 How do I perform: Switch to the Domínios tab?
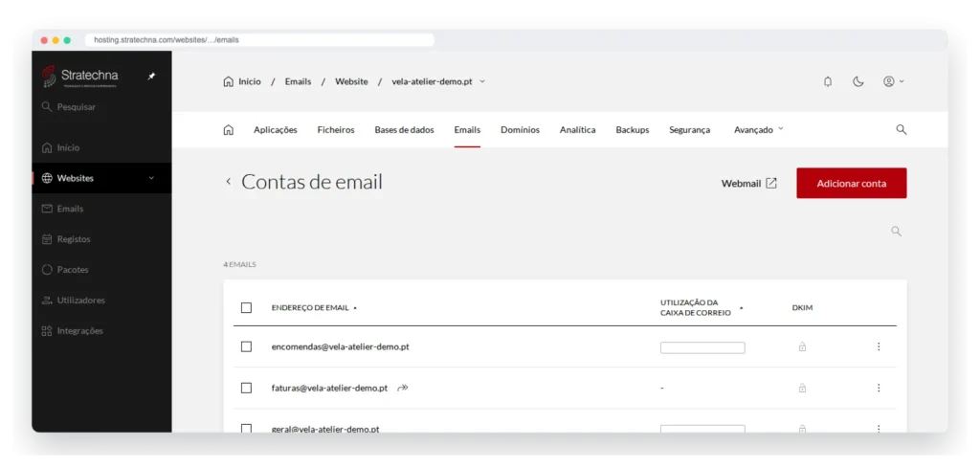(x=520, y=130)
